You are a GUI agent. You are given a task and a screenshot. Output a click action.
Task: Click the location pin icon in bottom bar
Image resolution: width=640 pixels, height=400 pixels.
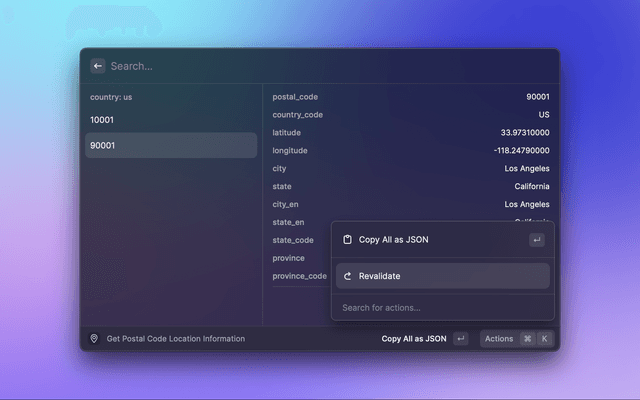coord(94,339)
